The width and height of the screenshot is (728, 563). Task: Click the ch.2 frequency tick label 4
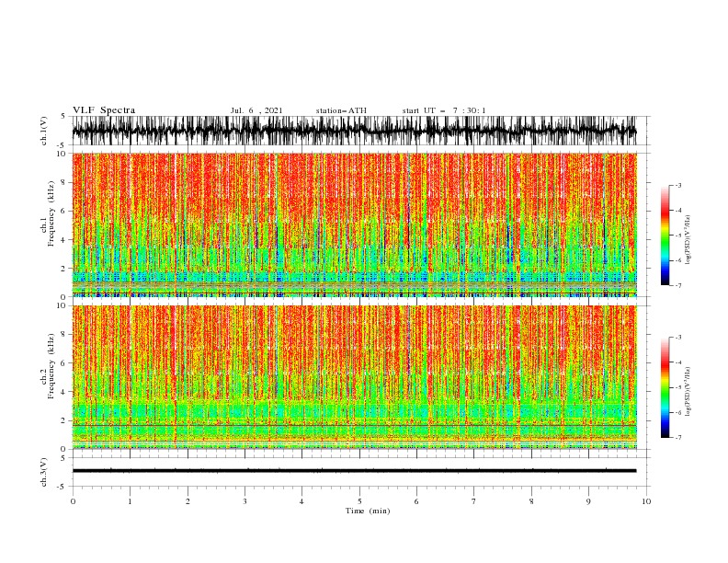pyautogui.click(x=63, y=392)
